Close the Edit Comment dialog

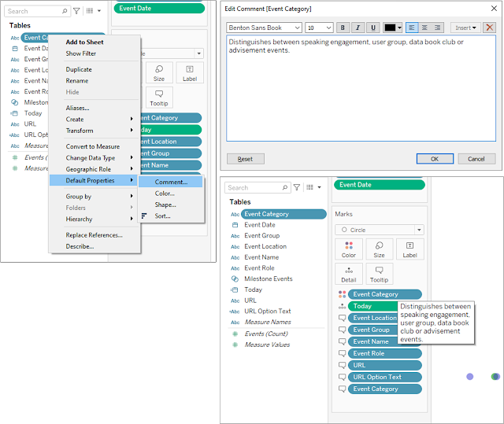494,9
